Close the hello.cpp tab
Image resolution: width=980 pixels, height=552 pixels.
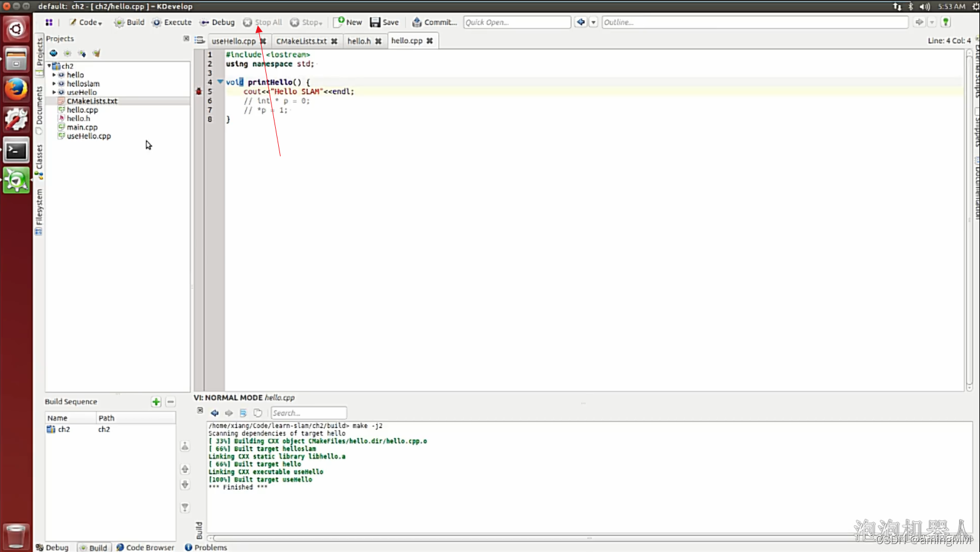(430, 40)
